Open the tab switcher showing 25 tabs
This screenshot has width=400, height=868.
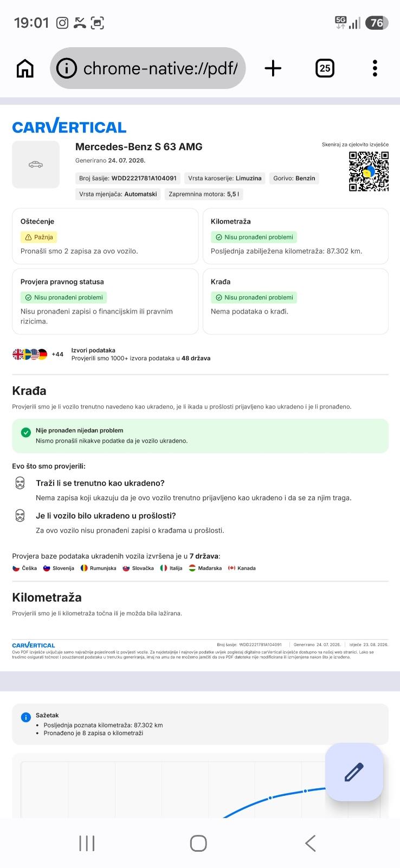pos(325,68)
